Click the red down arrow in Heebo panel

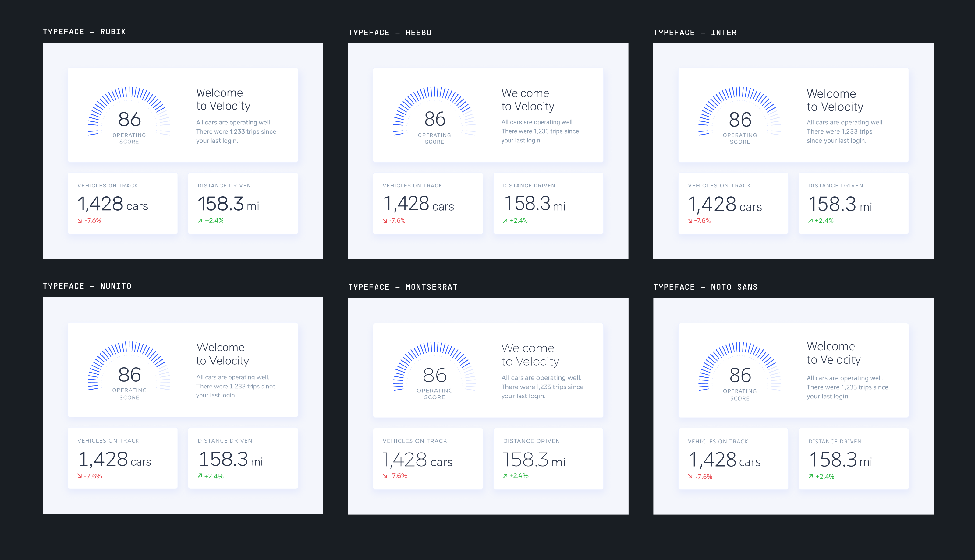[385, 221]
